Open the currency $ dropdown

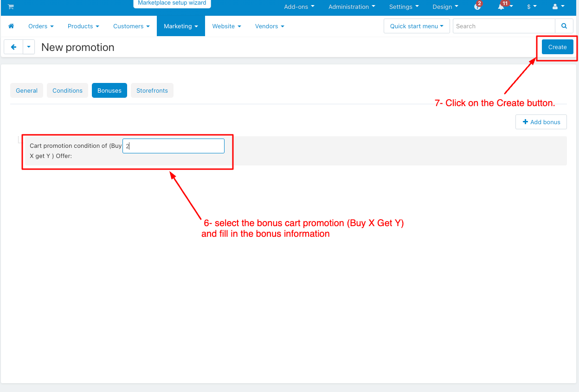pyautogui.click(x=532, y=7)
